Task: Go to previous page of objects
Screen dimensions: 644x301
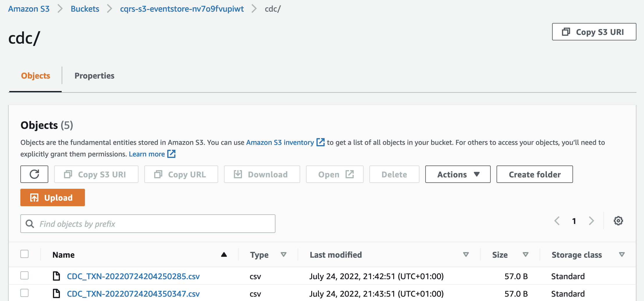Action: pyautogui.click(x=557, y=221)
